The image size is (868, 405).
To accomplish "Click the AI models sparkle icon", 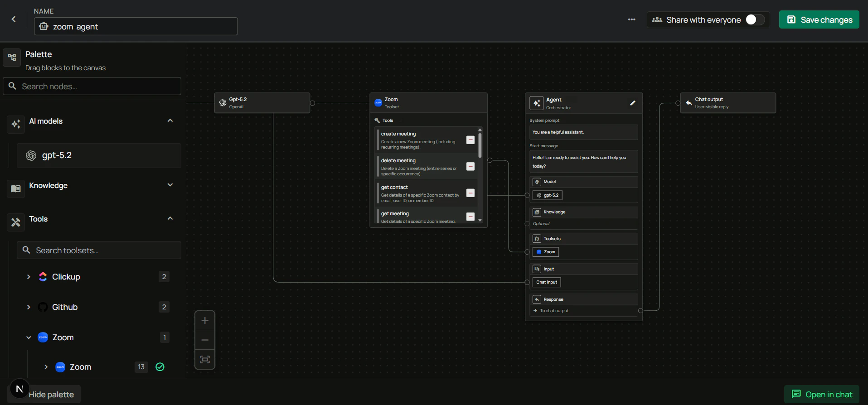I will tap(16, 124).
